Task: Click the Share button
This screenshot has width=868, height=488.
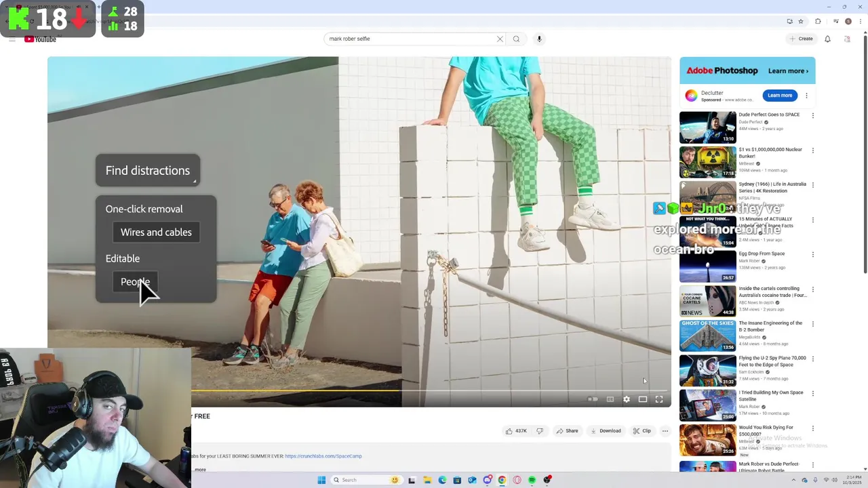Action: pos(567,431)
